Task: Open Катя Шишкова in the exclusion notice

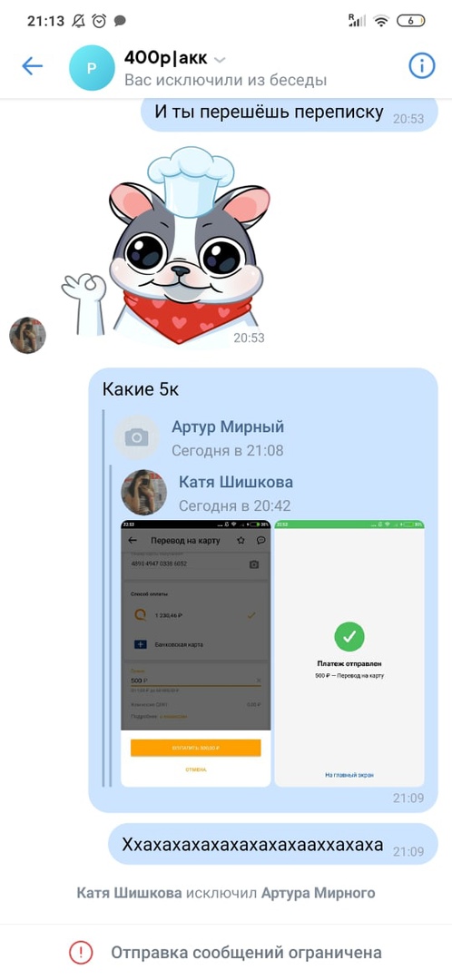Action: tap(130, 893)
